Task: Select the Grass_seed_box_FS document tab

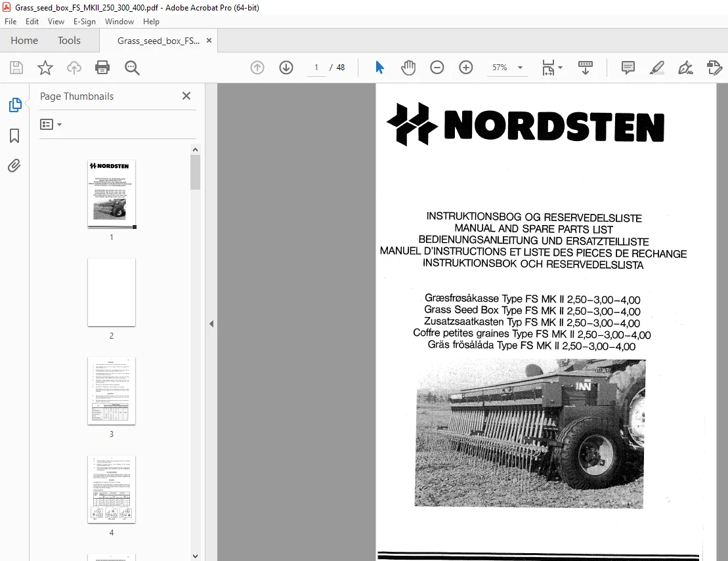Action: [158, 41]
